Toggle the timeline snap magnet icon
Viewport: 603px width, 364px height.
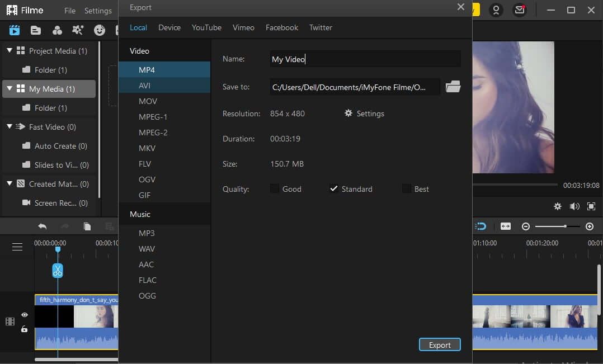point(480,226)
